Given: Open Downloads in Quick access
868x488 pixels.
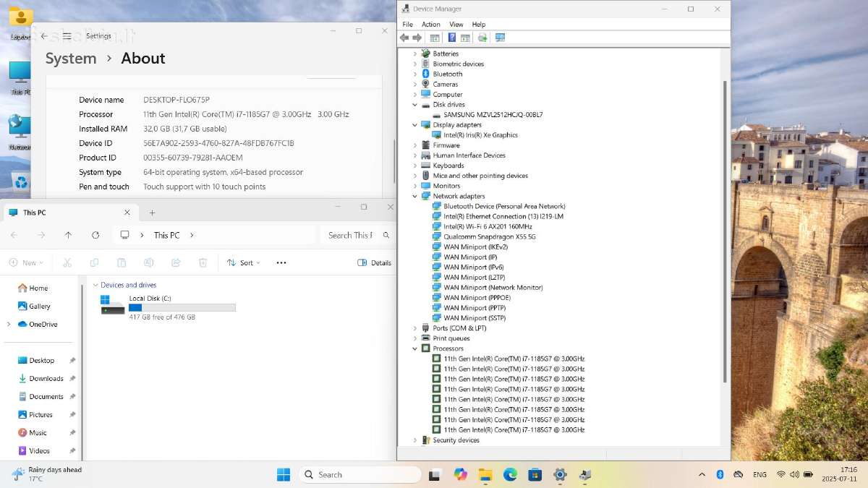Looking at the screenshot, I should coord(46,378).
